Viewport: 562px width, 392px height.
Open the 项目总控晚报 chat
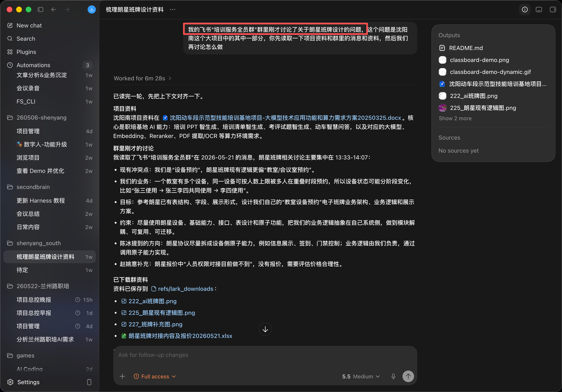pos(49,300)
